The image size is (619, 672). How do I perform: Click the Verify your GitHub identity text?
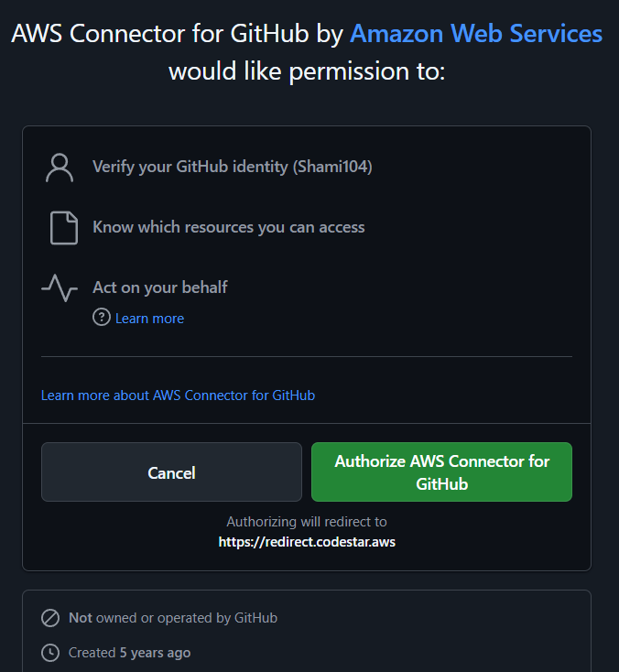pyautogui.click(x=233, y=167)
